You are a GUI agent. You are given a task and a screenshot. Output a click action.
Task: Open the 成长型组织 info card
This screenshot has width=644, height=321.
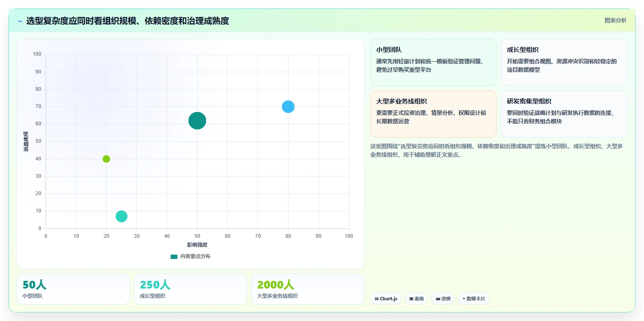564,63
